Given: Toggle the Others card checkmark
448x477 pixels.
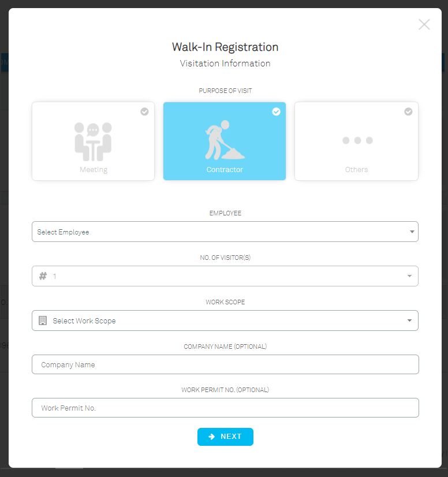Looking at the screenshot, I should (408, 111).
